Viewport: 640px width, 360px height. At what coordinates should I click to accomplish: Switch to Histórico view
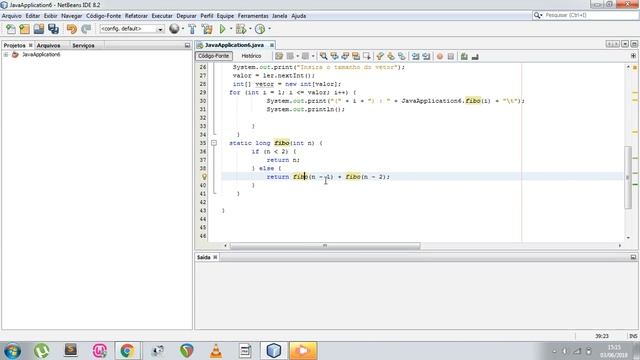click(x=251, y=56)
